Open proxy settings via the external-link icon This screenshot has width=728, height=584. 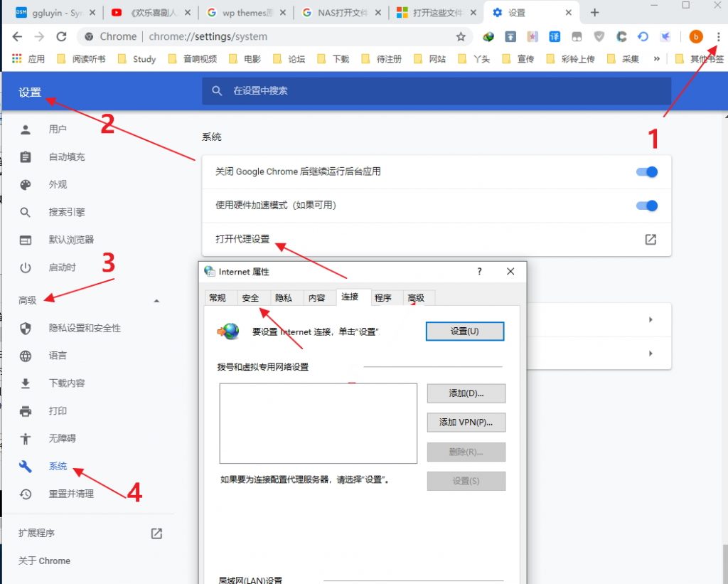650,240
